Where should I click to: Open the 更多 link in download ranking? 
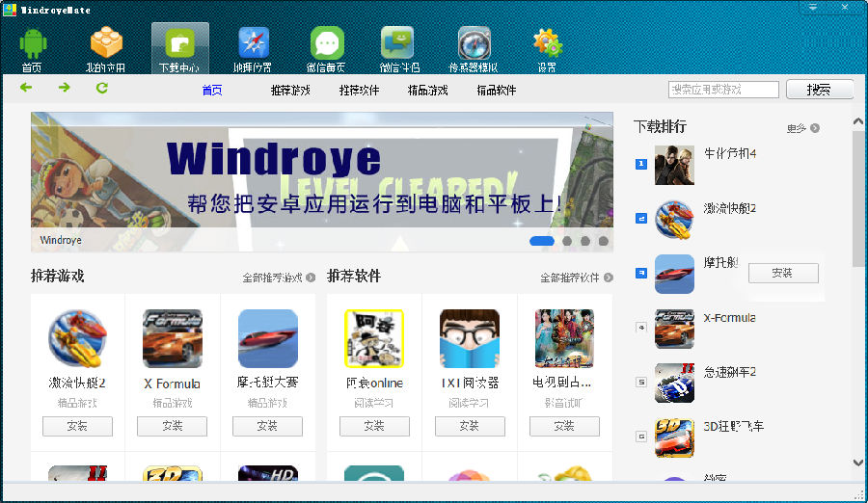point(796,128)
